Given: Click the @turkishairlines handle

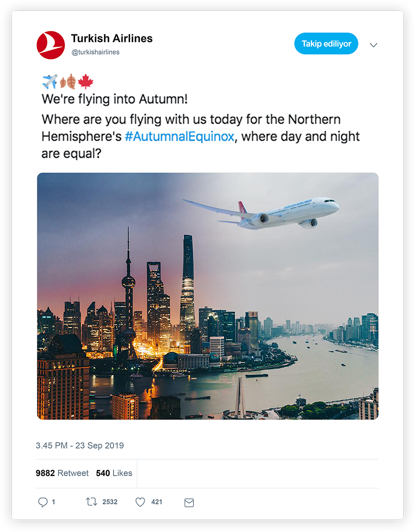Looking at the screenshot, I should coord(95,52).
